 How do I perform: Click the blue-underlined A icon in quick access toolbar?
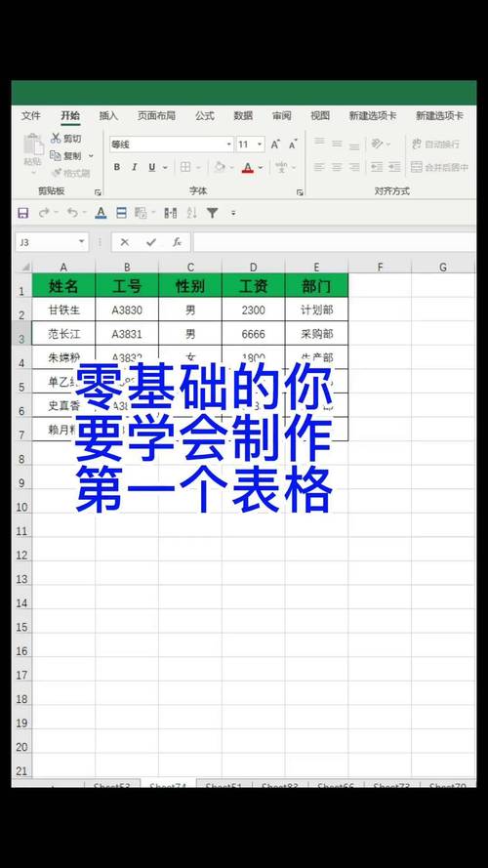click(x=101, y=213)
